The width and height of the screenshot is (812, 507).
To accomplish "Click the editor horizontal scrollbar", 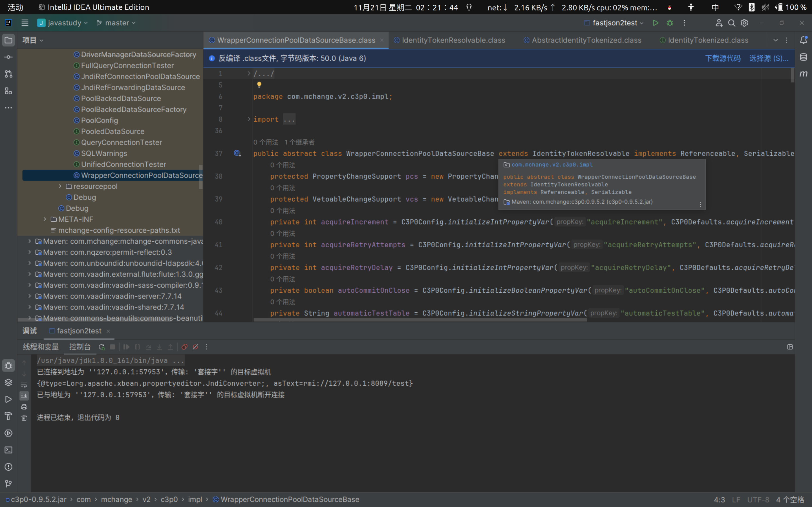I will tap(420, 320).
